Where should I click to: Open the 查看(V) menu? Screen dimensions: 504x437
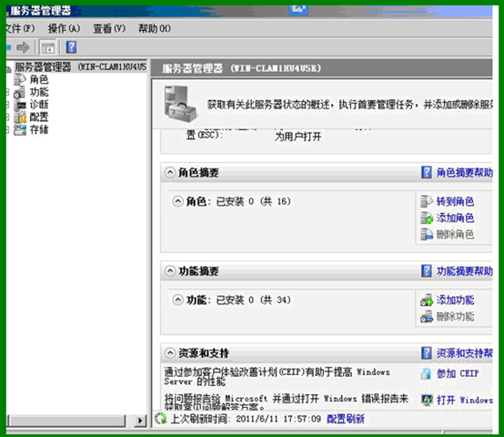coord(109,28)
